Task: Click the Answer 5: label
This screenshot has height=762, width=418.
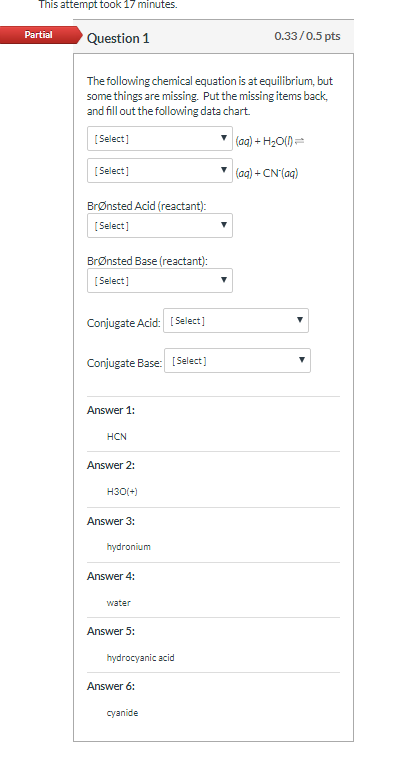Action: click(111, 631)
